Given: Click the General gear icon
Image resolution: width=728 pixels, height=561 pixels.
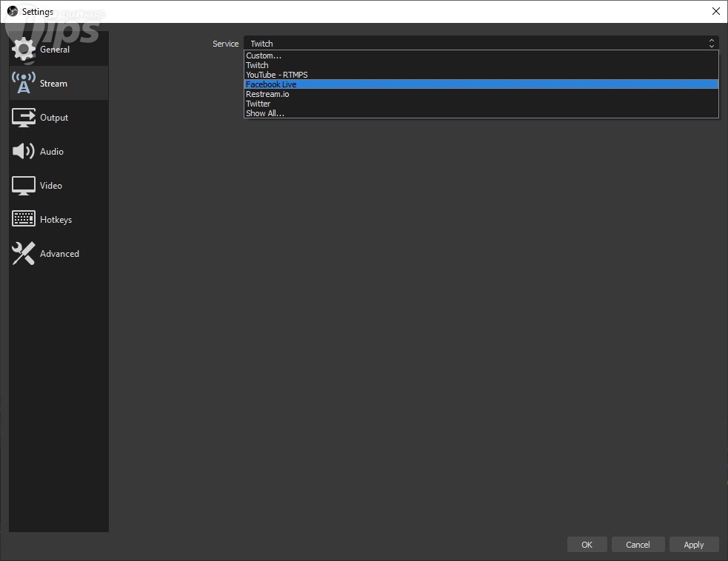Looking at the screenshot, I should tap(23, 50).
